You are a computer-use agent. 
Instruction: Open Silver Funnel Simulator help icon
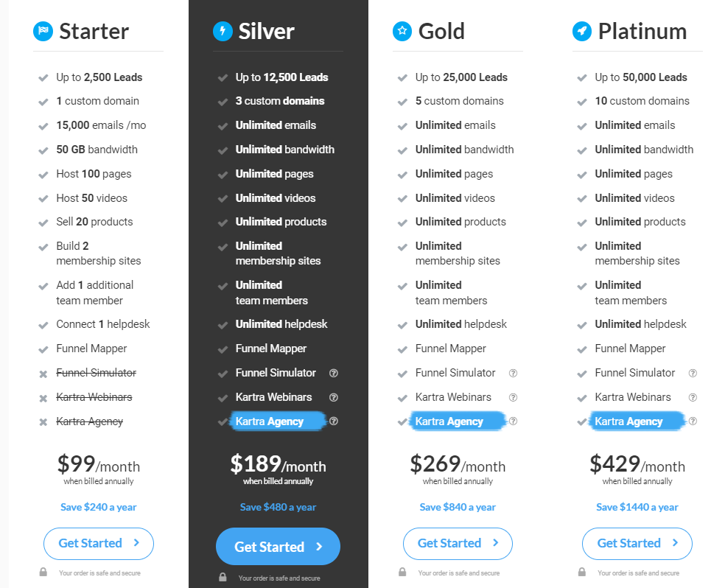[x=333, y=373]
